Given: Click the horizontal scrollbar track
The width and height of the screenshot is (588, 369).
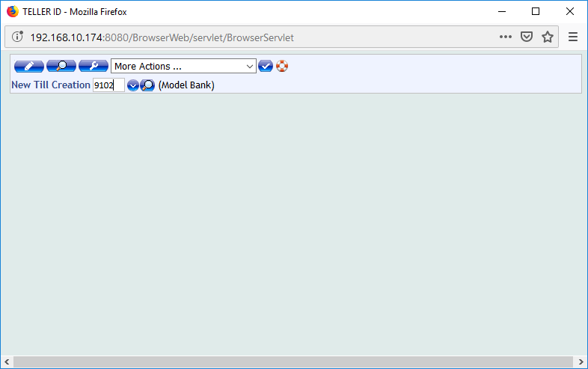Looking at the screenshot, I should tap(293, 362).
